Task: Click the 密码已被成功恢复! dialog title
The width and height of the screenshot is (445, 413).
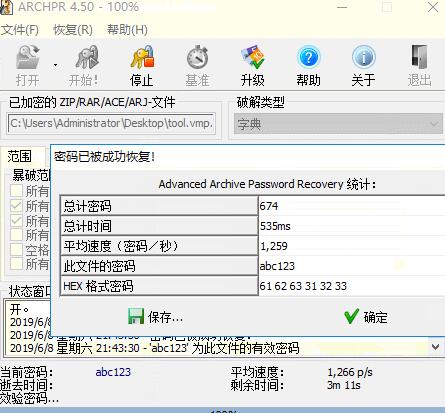Action: tap(104, 156)
